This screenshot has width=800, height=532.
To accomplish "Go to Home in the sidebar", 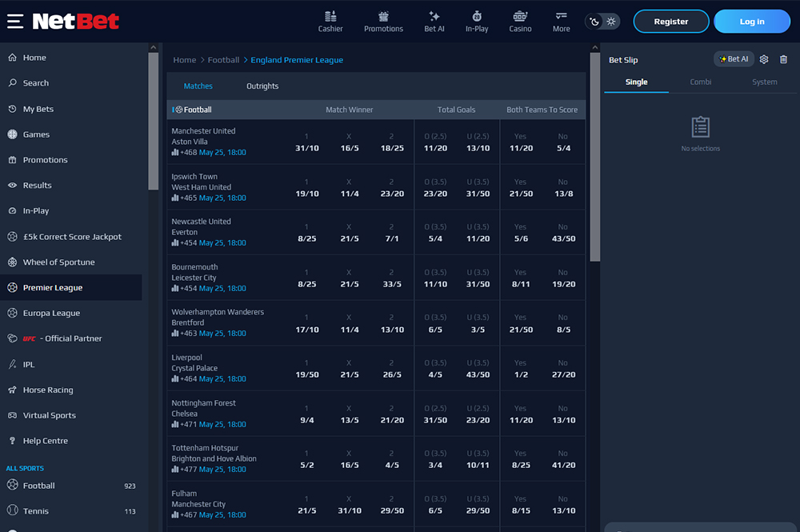I will pyautogui.click(x=71, y=58).
